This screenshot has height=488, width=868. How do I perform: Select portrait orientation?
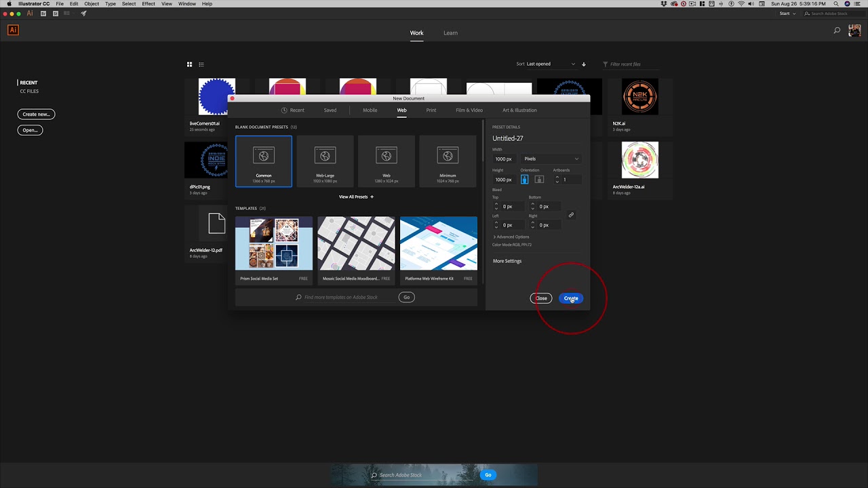point(524,180)
